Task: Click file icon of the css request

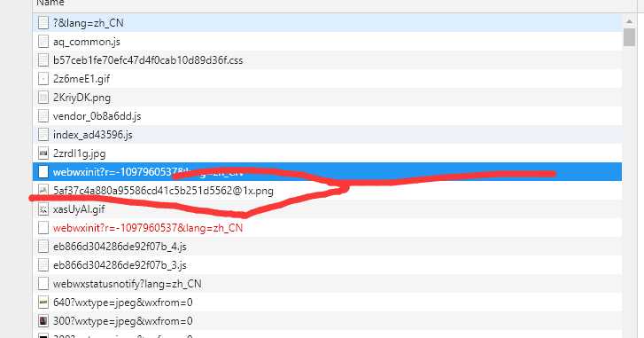Action: click(x=43, y=60)
